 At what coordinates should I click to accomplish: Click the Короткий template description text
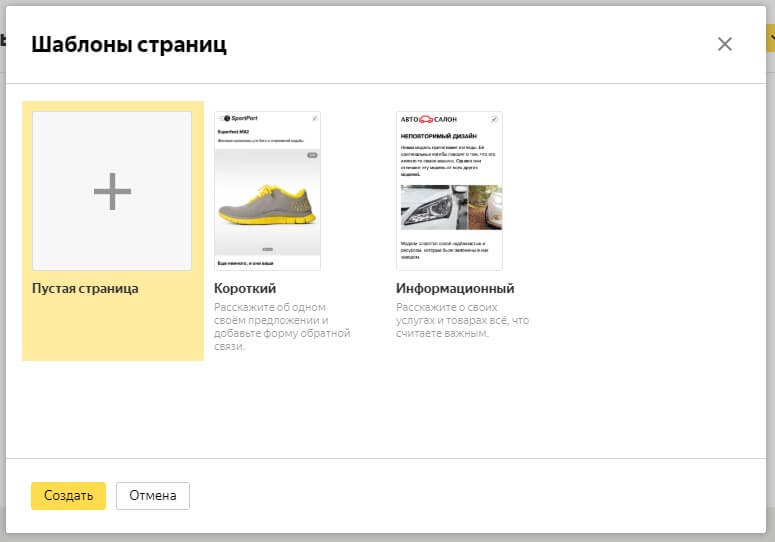(x=282, y=327)
